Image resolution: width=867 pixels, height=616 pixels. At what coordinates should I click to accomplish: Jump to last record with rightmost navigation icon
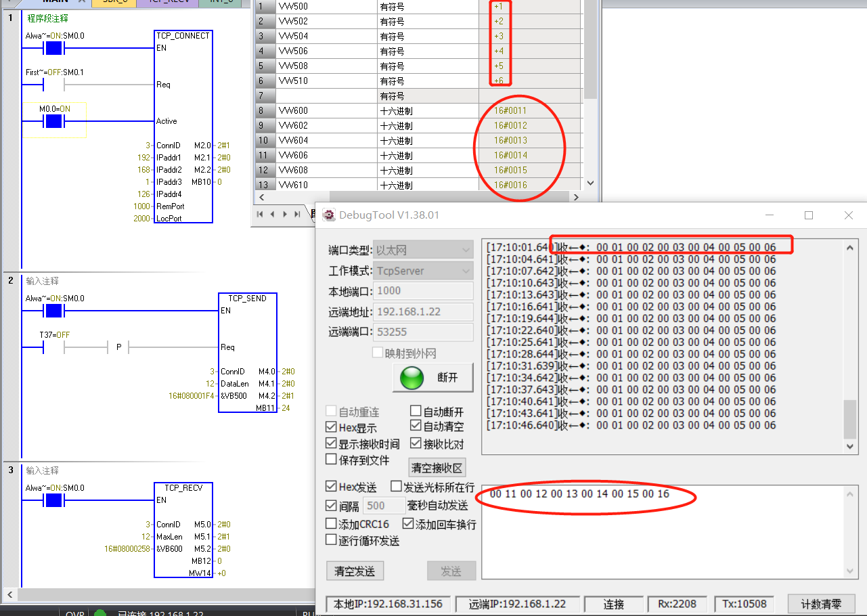point(298,214)
